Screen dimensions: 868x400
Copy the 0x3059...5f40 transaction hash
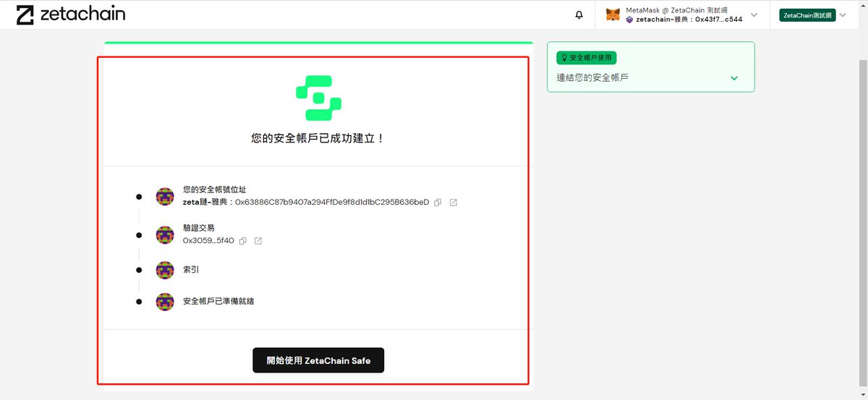point(243,241)
